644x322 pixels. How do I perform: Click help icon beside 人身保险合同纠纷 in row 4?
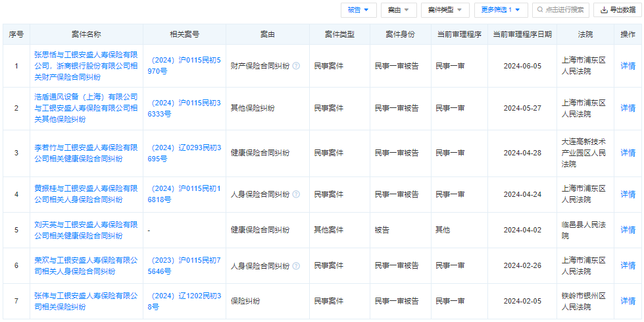296,194
